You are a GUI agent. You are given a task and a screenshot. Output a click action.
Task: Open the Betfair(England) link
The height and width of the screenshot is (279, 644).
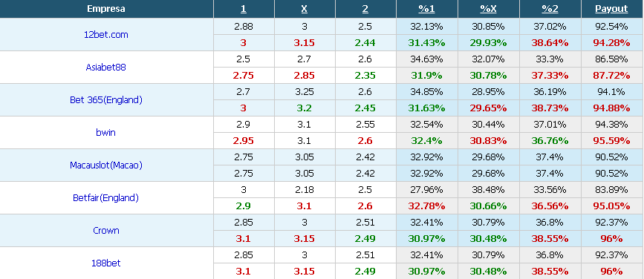106,198
